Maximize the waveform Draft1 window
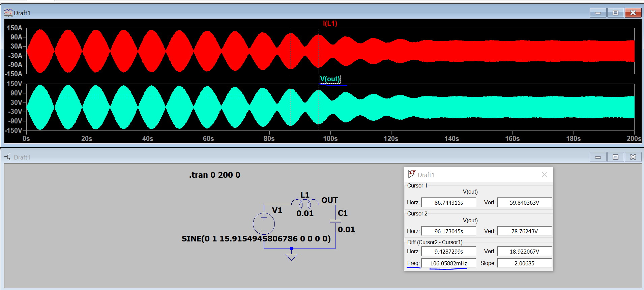The image size is (644, 290). point(615,13)
